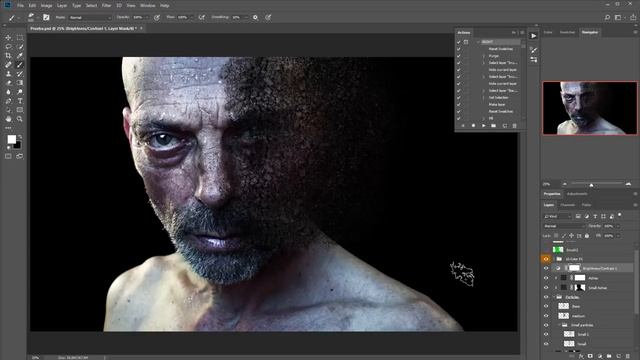The height and width of the screenshot is (360, 640).
Task: Open layer Opacity dropdown arrow
Action: coord(618,226)
